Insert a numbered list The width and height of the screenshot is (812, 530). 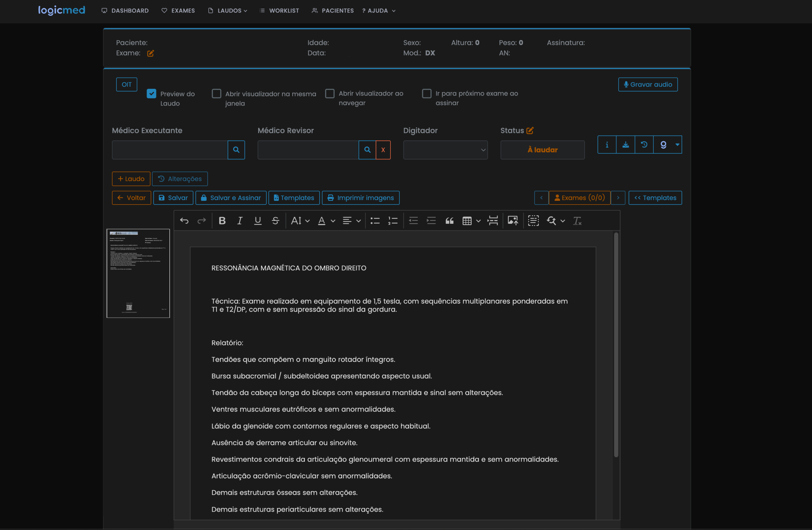tap(393, 221)
